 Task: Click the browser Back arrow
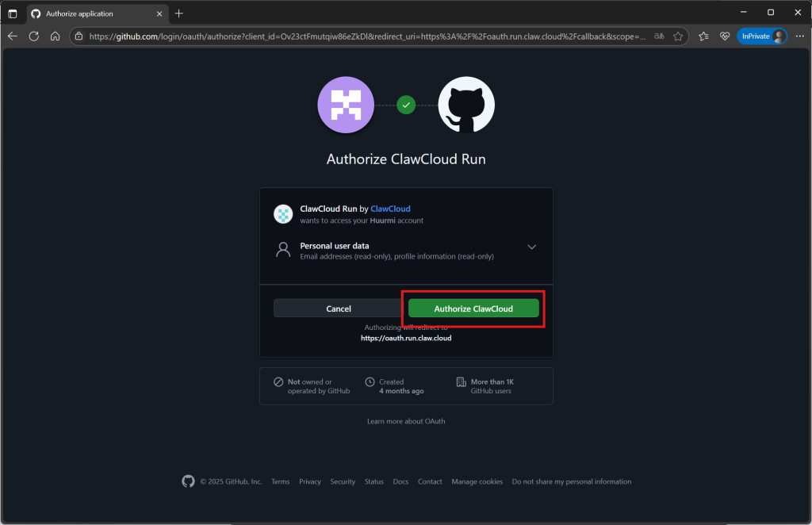(x=13, y=36)
